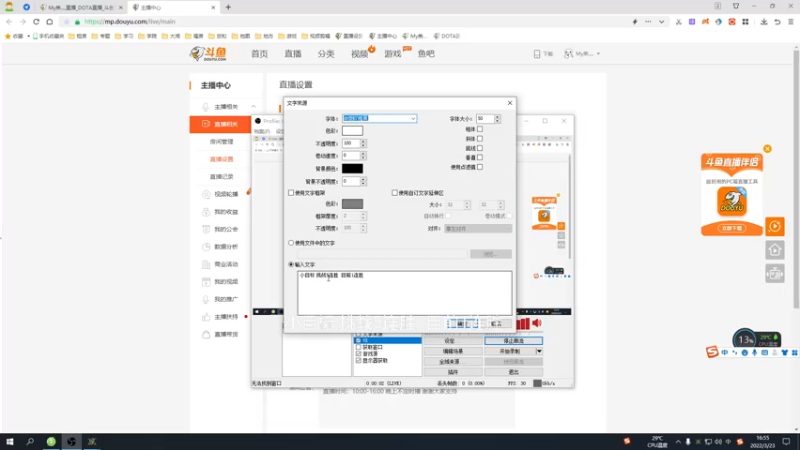
Task: Open the user account dropdown in header
Action: pyautogui.click(x=582, y=54)
